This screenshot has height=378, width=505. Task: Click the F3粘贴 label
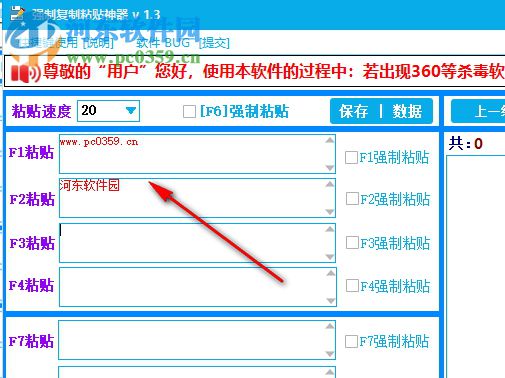tap(32, 243)
